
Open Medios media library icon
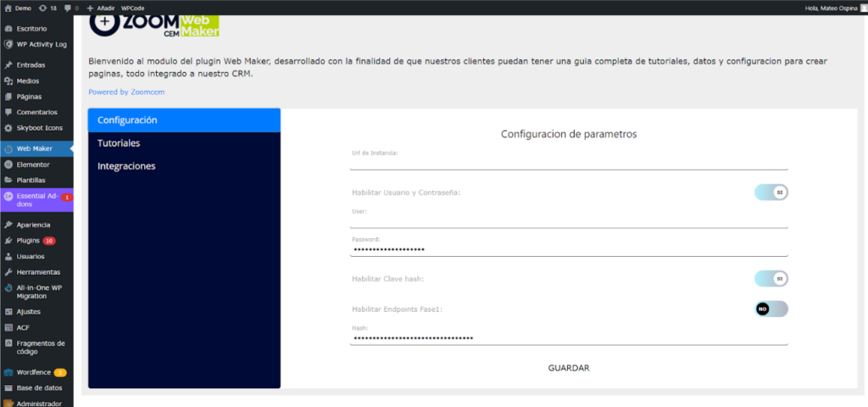click(8, 81)
